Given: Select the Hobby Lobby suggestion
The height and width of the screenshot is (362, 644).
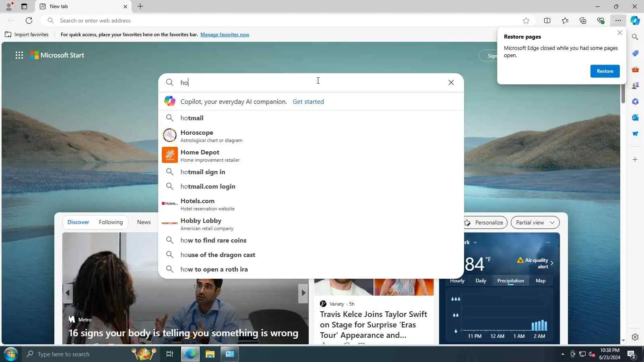Looking at the screenshot, I should (x=311, y=224).
